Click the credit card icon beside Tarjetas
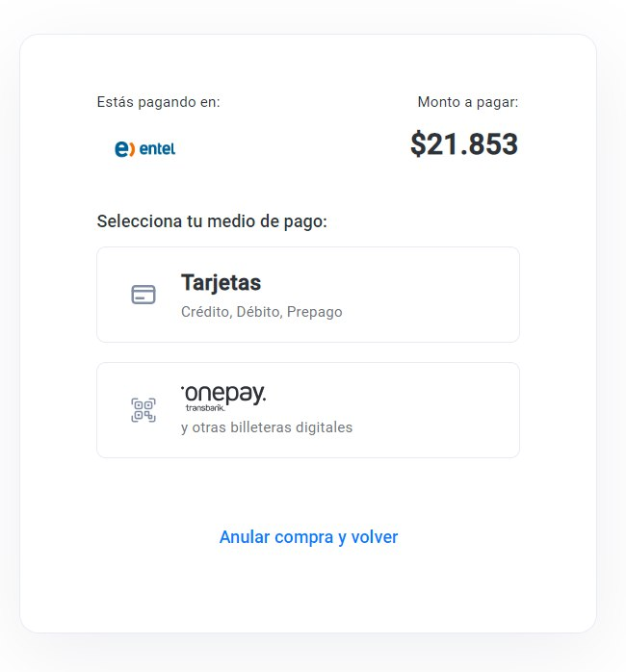This screenshot has height=672, width=626. [x=143, y=295]
